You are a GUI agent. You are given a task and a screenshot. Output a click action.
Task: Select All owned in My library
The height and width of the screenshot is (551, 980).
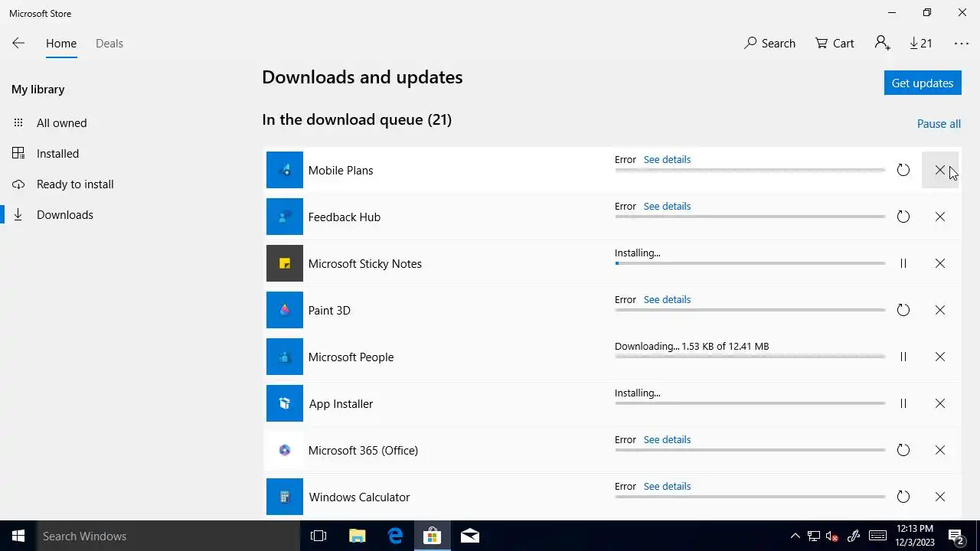click(x=61, y=122)
